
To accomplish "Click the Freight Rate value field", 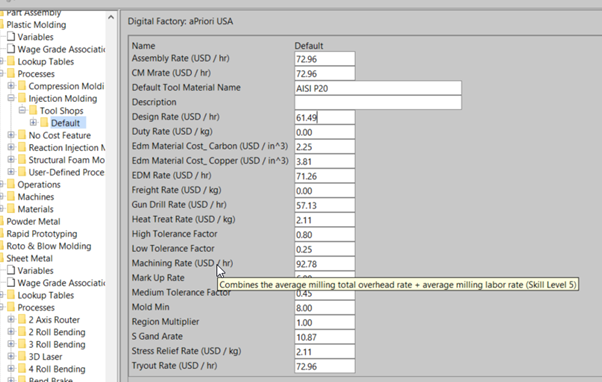I will click(325, 190).
